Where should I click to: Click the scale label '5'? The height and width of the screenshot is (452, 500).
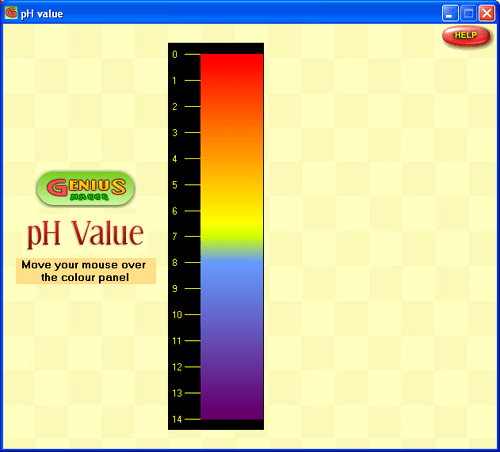point(175,185)
